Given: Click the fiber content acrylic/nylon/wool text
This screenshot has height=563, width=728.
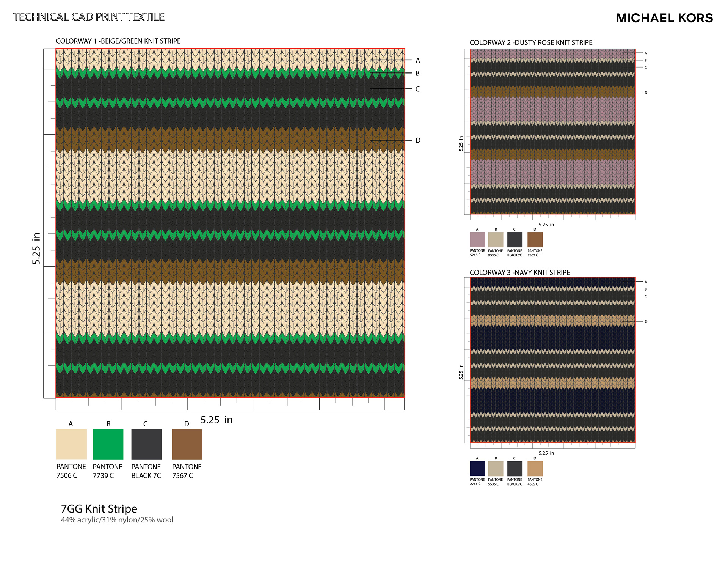Looking at the screenshot, I should pyautogui.click(x=117, y=520).
